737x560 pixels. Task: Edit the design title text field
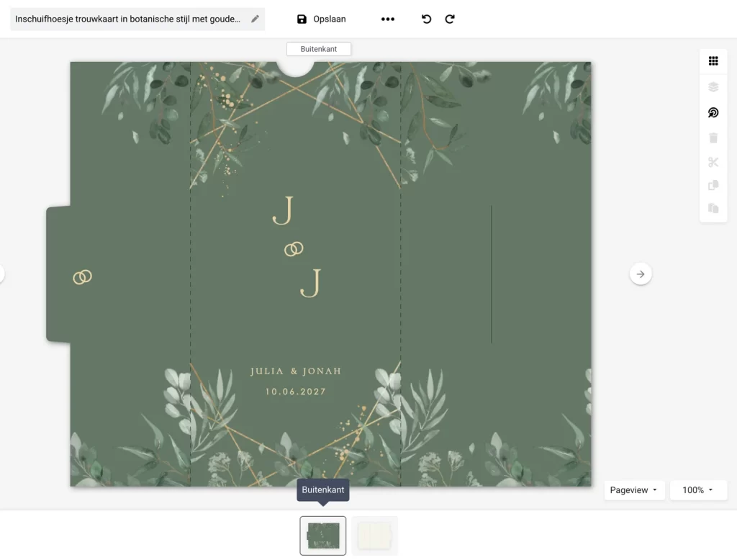128,19
